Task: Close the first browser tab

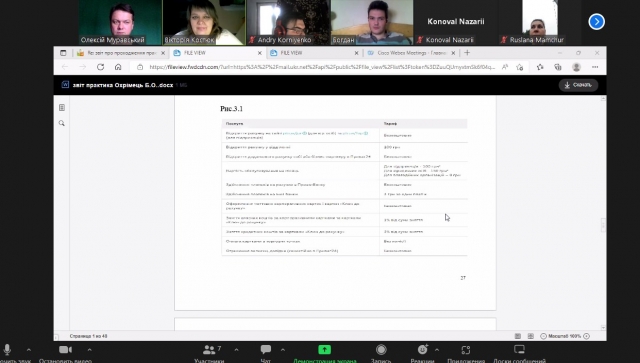Action: tap(163, 53)
